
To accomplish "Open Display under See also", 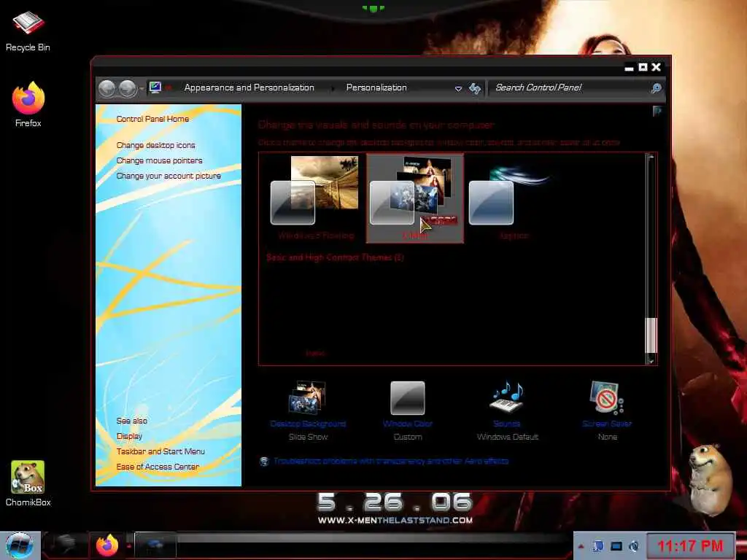I will click(x=129, y=436).
